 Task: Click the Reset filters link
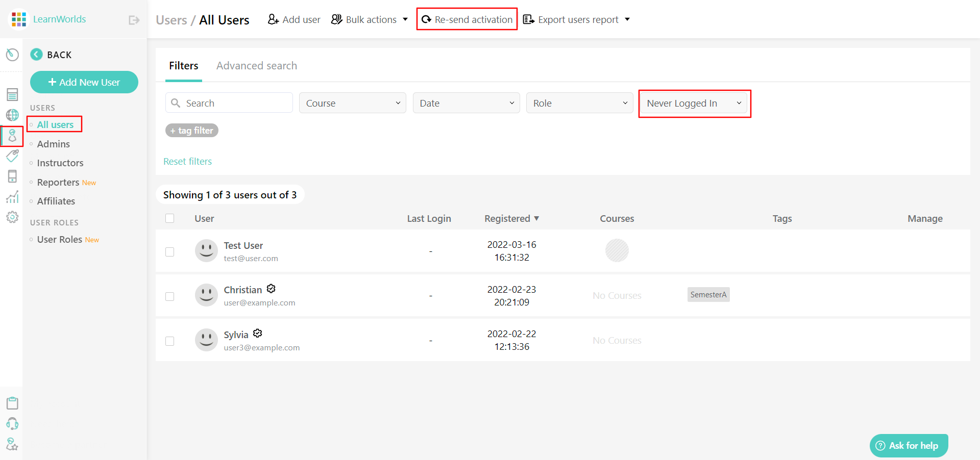[x=187, y=161]
